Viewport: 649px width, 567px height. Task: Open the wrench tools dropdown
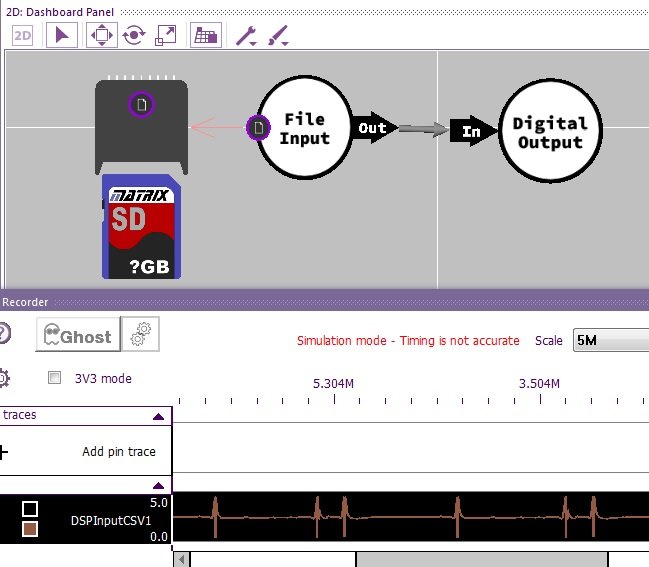click(x=246, y=36)
